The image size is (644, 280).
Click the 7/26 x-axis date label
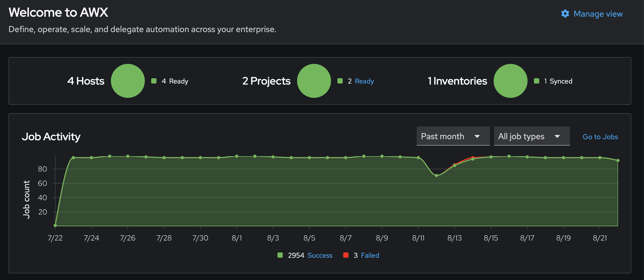click(128, 238)
